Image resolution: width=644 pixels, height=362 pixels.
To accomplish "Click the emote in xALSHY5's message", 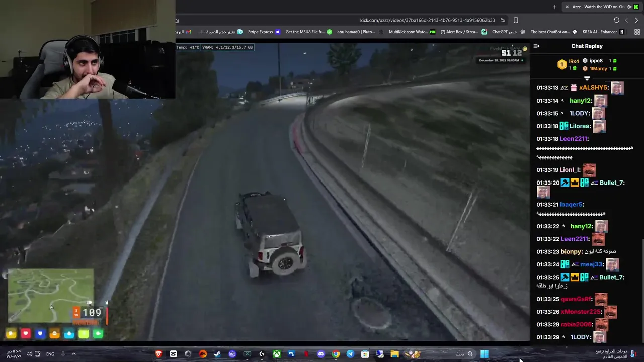I will coord(617,88).
